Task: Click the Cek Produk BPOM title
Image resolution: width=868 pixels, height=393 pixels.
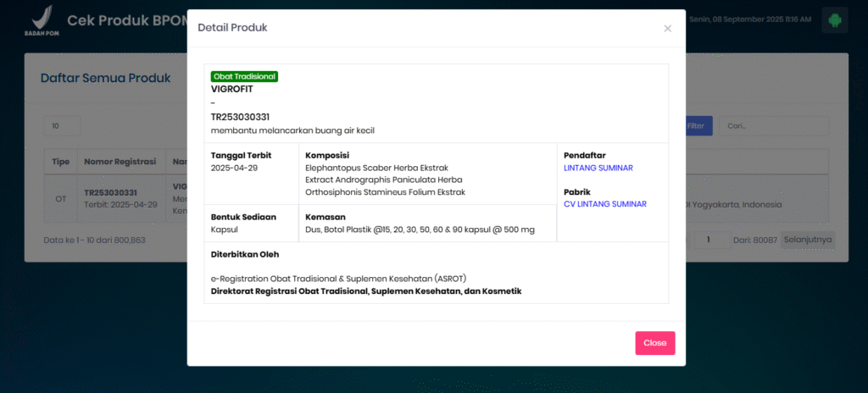Action: click(127, 21)
